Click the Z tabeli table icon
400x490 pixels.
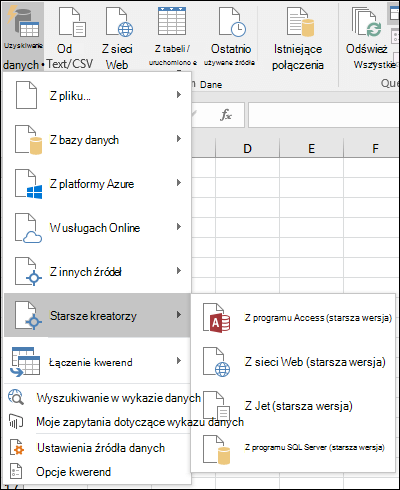(172, 22)
